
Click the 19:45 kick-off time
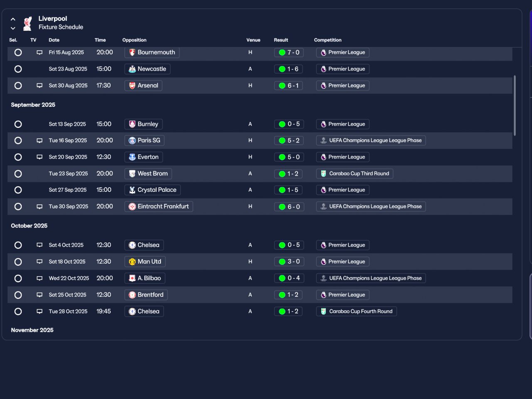click(103, 311)
